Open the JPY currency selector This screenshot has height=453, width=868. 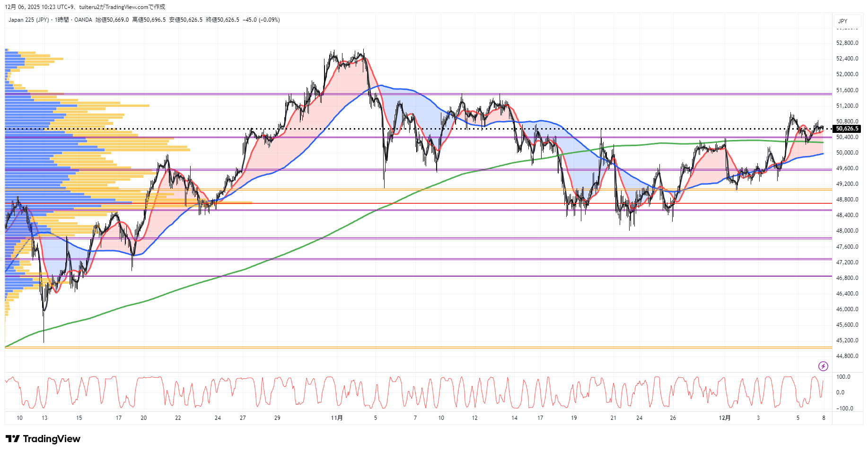coord(842,21)
